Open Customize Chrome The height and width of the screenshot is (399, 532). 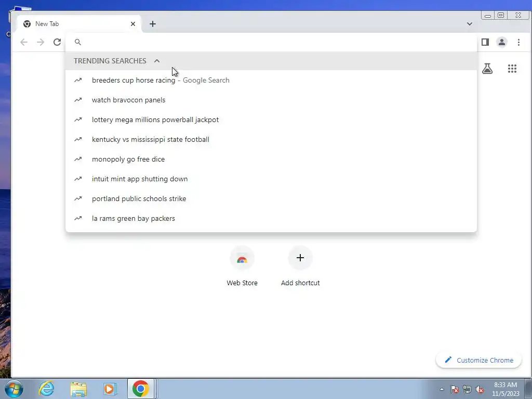click(x=478, y=360)
